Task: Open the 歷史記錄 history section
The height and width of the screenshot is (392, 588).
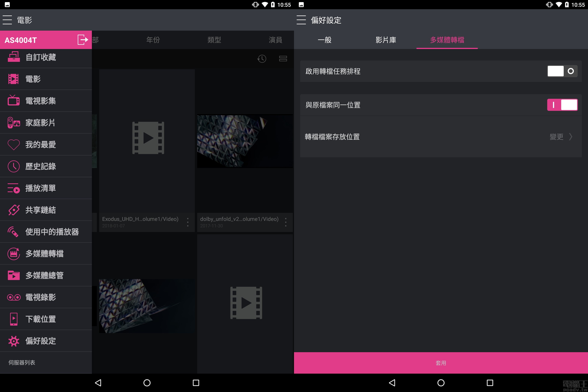Action: (41, 166)
